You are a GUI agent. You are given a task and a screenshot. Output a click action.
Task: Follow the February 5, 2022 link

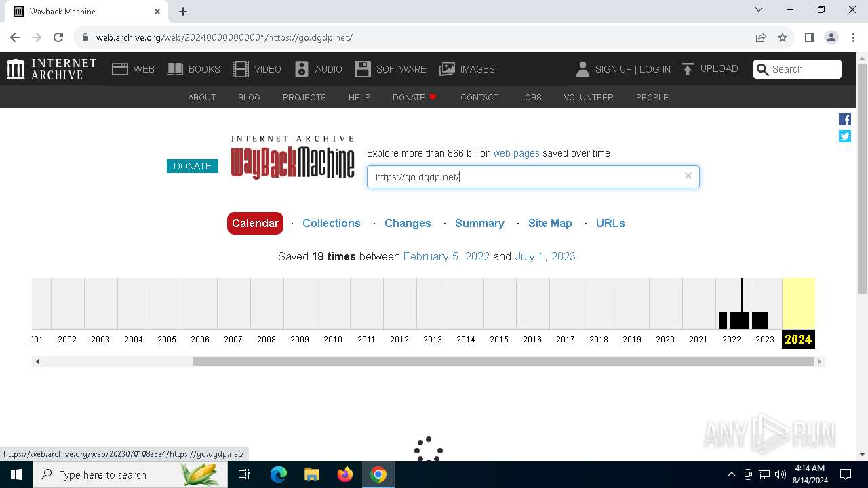point(446,256)
